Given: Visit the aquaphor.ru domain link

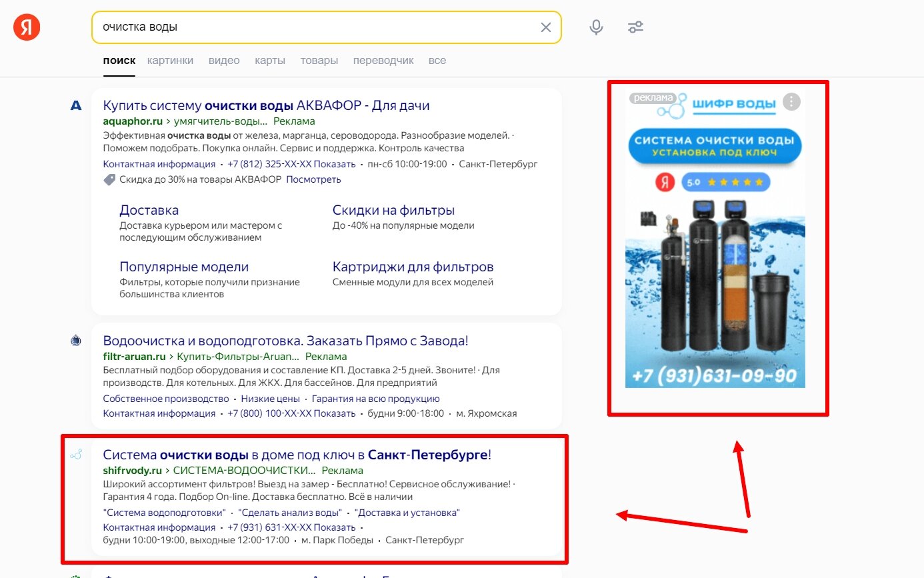Looking at the screenshot, I should point(133,121).
